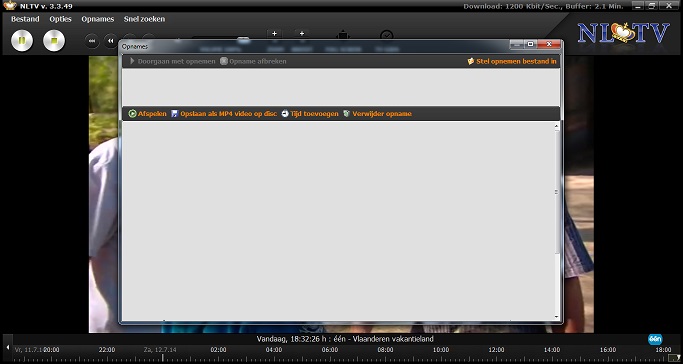Viewport: 683px width, 364px height.
Task: Open the Snel zoeken menu
Action: click(x=144, y=19)
